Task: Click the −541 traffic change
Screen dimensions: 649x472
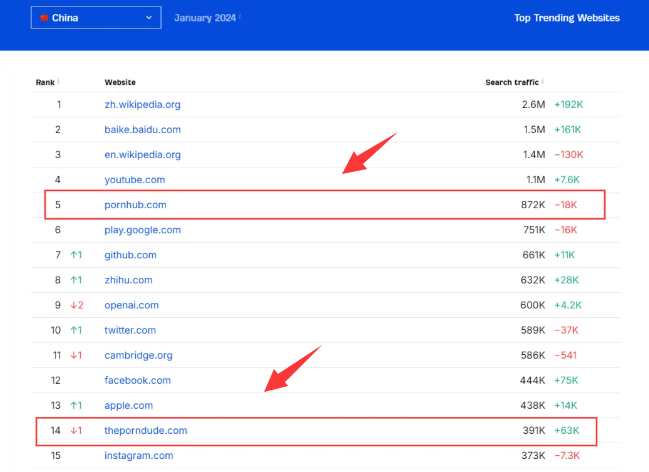Action: pos(565,355)
